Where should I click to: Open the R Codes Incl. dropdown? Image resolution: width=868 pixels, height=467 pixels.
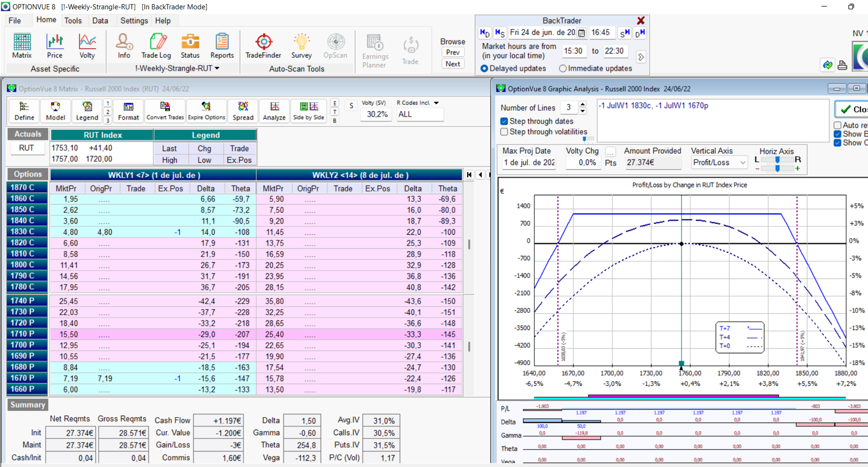click(436, 103)
